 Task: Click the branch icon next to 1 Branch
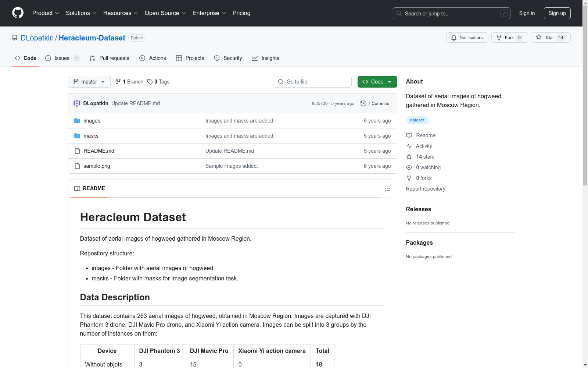pos(118,82)
